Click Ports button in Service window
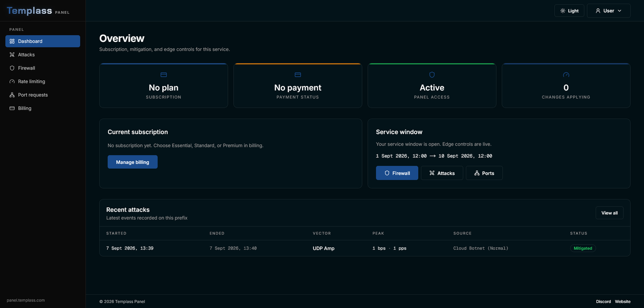This screenshot has height=308, width=644. click(484, 173)
